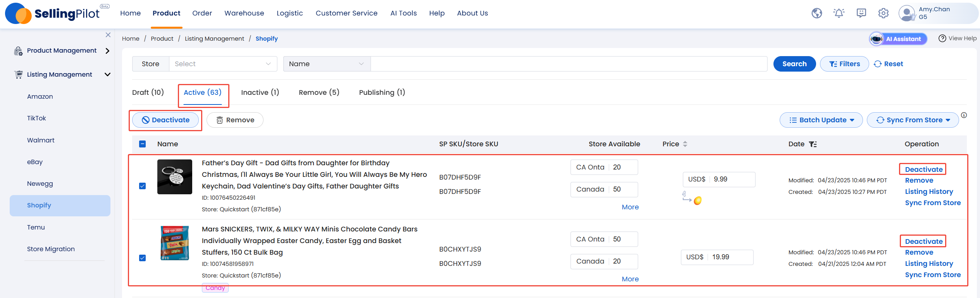Switch to the Publishing (1) tab

(x=382, y=92)
